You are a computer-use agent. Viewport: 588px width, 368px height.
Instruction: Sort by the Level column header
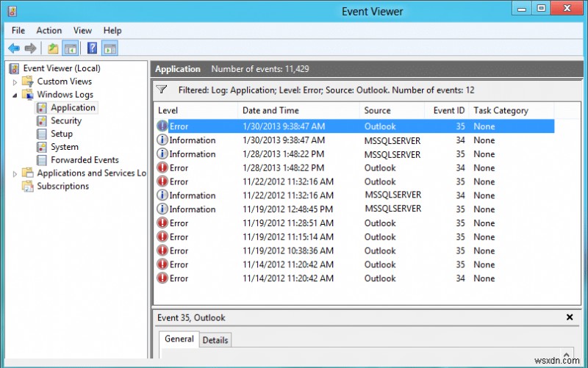click(196, 111)
